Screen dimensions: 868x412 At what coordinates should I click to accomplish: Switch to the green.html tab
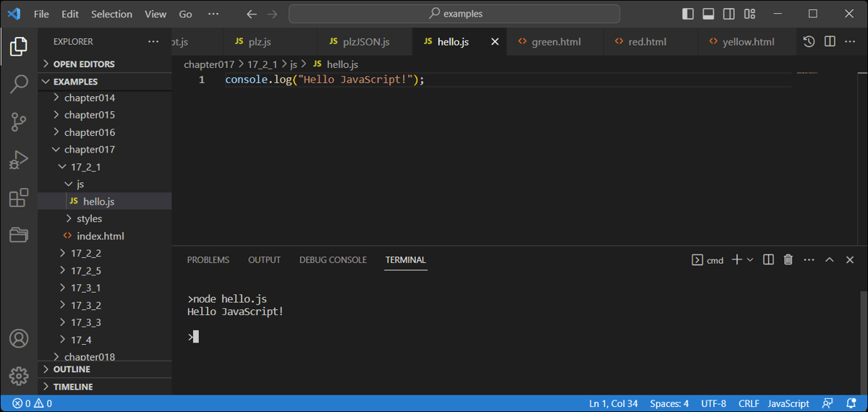tap(555, 42)
